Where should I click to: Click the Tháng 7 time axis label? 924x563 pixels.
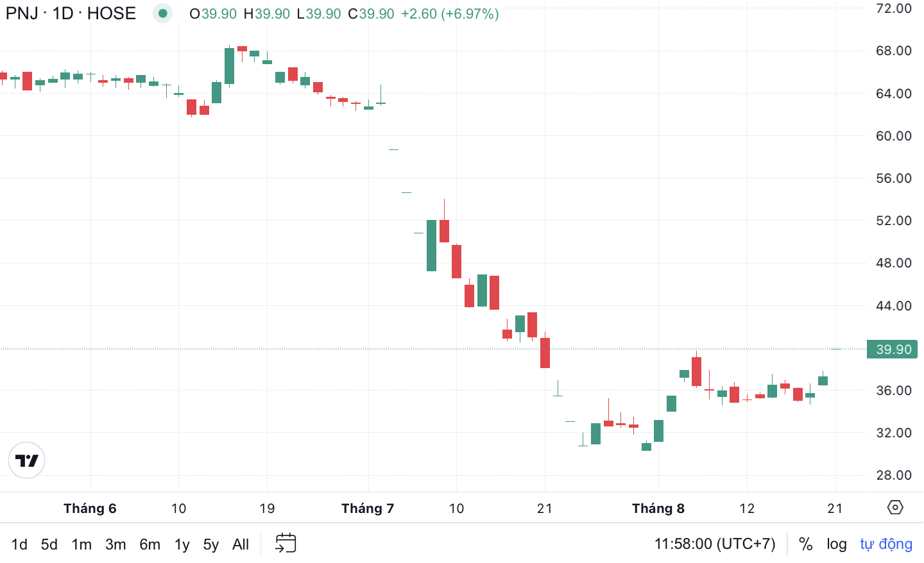pyautogui.click(x=368, y=508)
